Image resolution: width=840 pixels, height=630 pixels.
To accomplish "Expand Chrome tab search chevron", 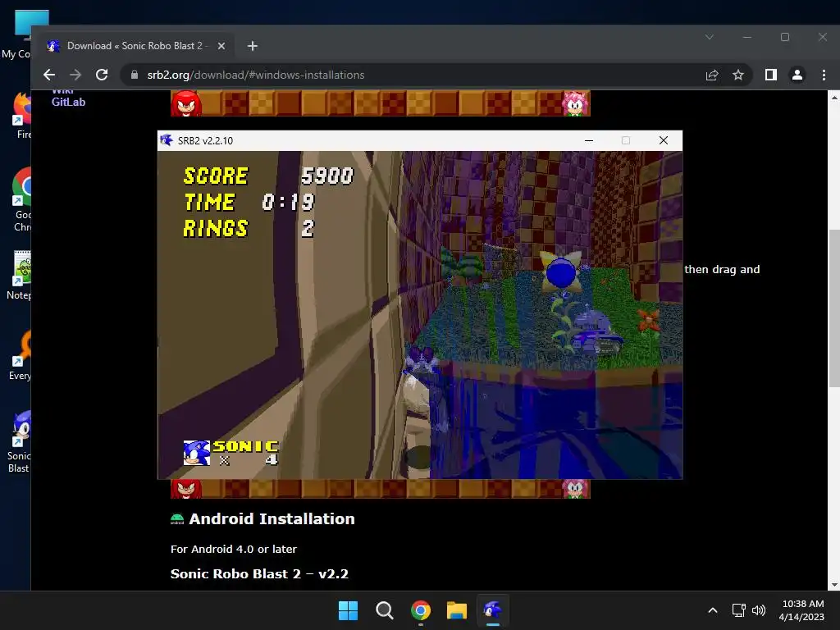I will [x=710, y=37].
